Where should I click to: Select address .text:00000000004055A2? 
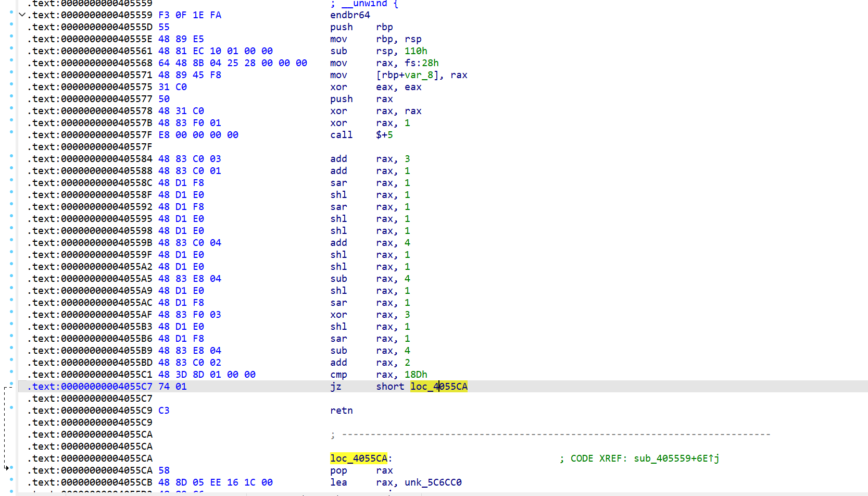click(x=90, y=266)
